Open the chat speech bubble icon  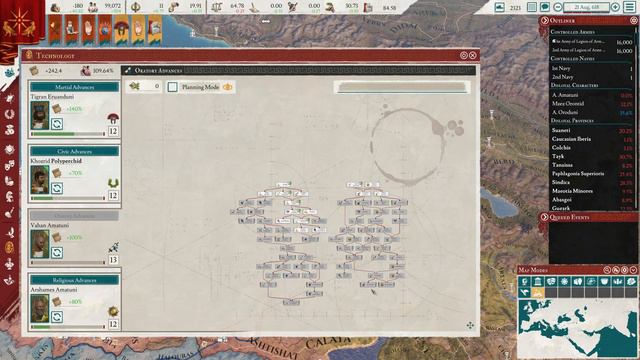[x=545, y=7]
